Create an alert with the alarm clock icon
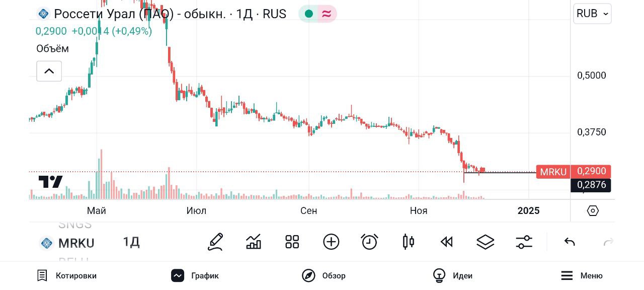Image resolution: width=644 pixels, height=290 pixels. click(370, 242)
